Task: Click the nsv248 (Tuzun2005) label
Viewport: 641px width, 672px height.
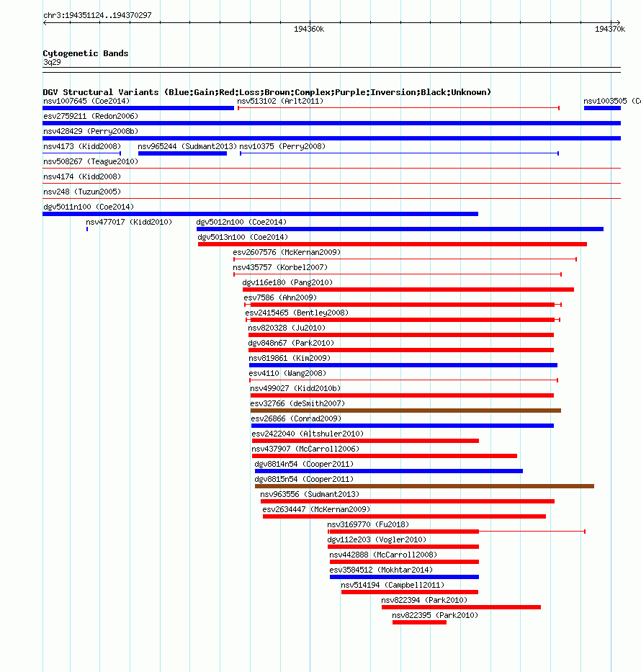Action: click(x=82, y=192)
